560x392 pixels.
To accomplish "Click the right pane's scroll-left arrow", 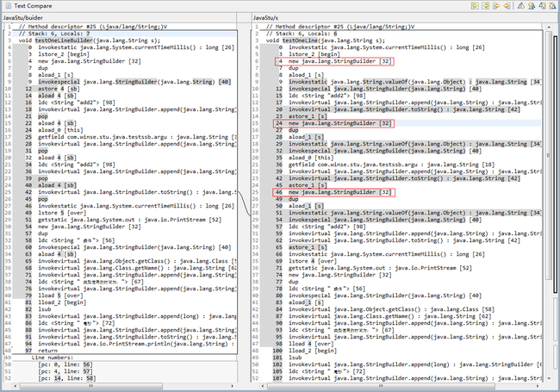I will (263, 386).
